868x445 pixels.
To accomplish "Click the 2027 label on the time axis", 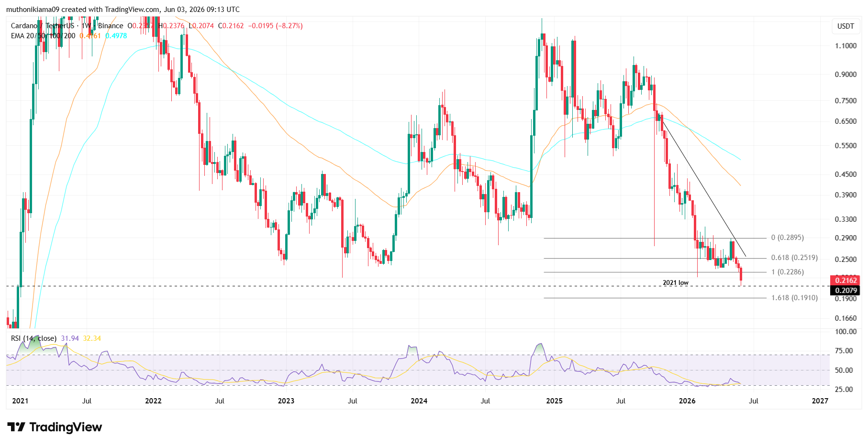I will coord(820,401).
